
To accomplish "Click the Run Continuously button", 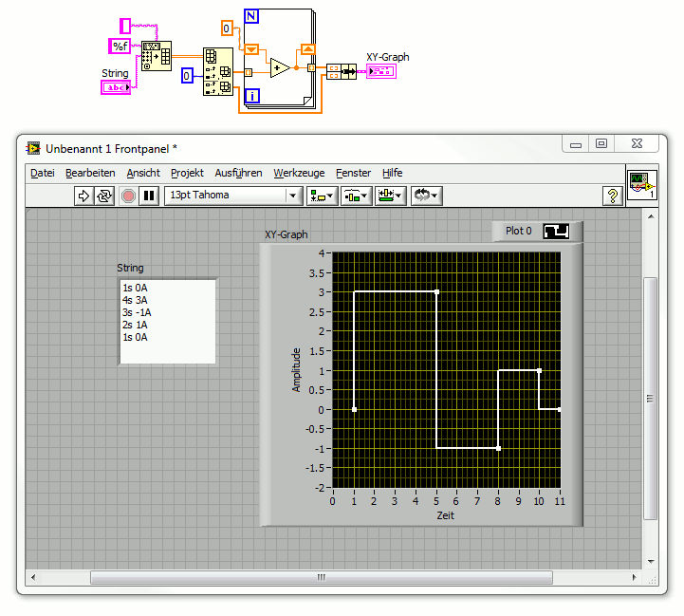I will click(x=103, y=196).
